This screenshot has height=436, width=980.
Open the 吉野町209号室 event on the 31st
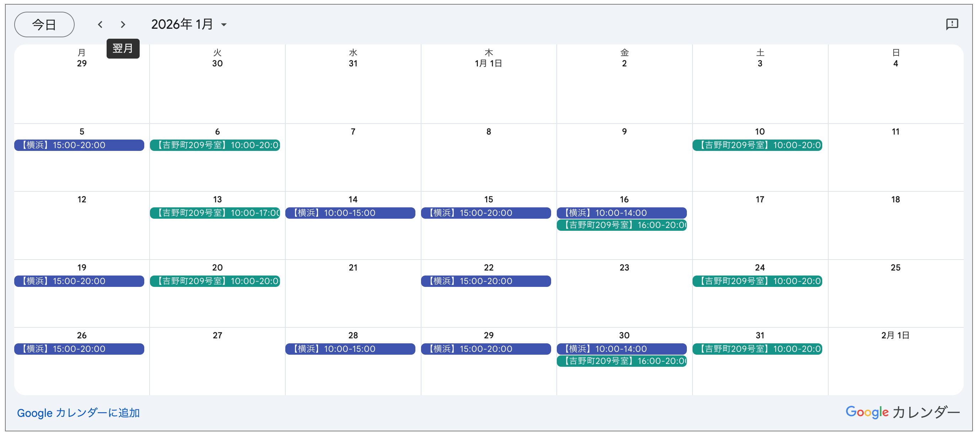[757, 349]
